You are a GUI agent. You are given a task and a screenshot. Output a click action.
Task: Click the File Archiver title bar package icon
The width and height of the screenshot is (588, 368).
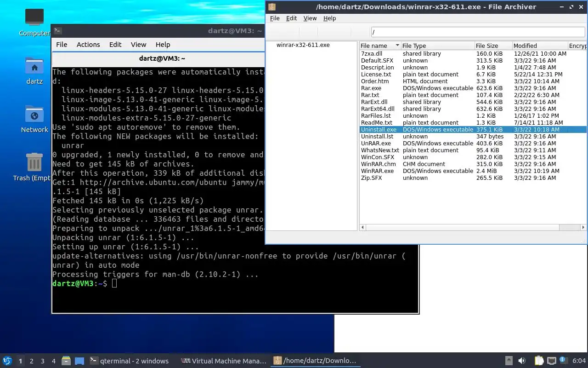[x=272, y=7]
